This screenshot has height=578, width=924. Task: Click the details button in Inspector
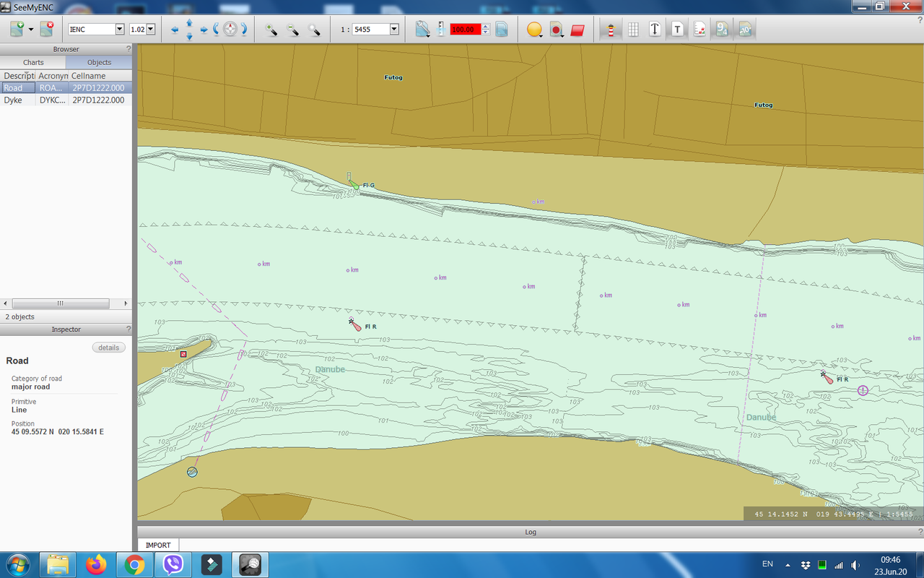coord(109,348)
